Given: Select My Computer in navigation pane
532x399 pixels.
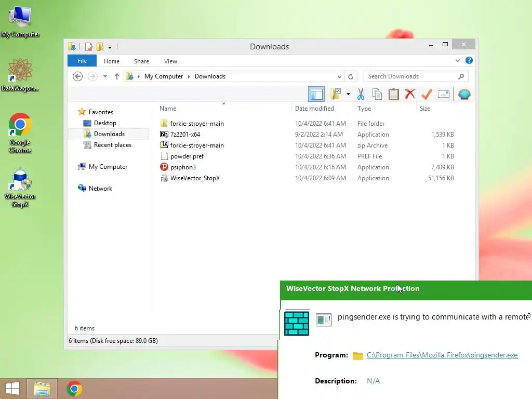Looking at the screenshot, I should [x=108, y=167].
